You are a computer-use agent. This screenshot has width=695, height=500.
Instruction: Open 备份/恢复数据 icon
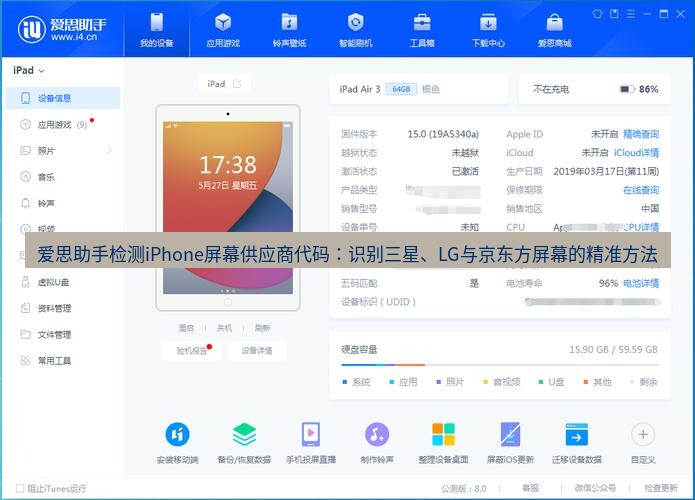point(244,434)
